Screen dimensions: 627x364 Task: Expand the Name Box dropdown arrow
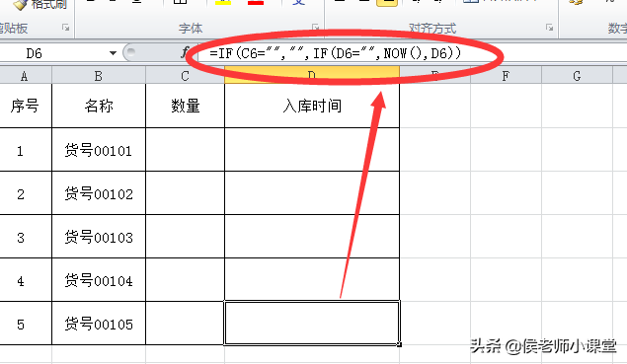coord(113,52)
